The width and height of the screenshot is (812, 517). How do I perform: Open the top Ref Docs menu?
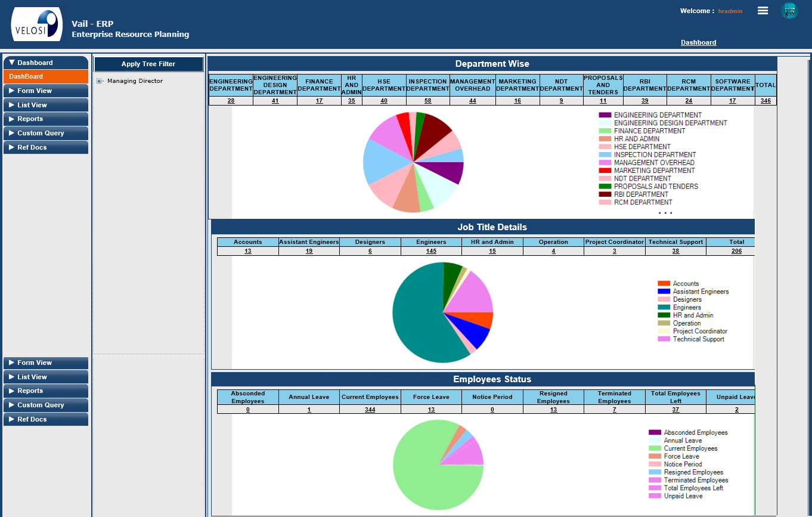coord(45,147)
